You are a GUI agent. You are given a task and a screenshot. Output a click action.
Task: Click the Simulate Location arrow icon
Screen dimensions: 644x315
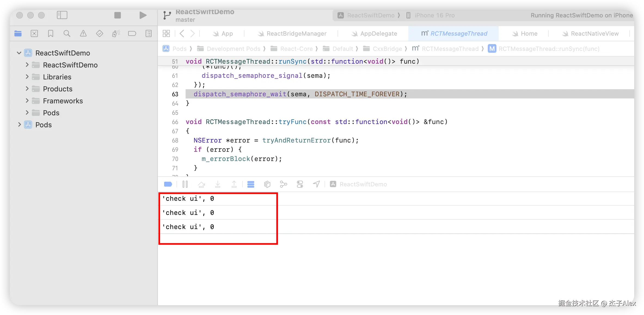(316, 184)
